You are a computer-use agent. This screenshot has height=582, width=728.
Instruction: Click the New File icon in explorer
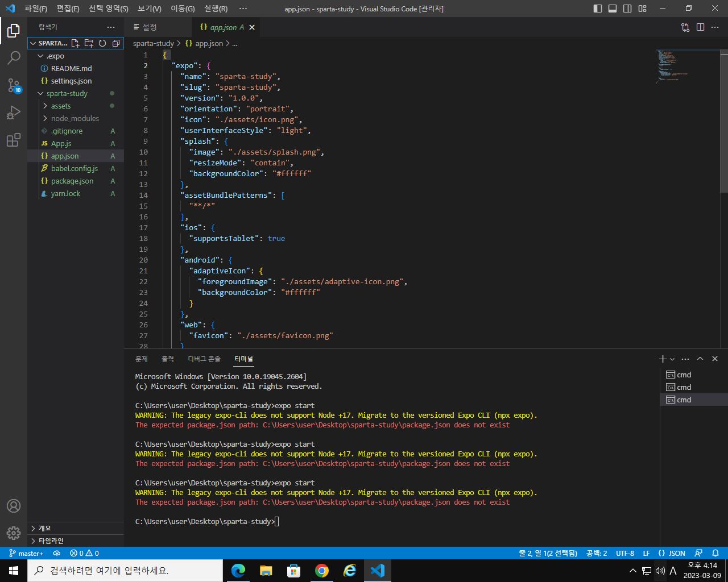click(x=75, y=43)
